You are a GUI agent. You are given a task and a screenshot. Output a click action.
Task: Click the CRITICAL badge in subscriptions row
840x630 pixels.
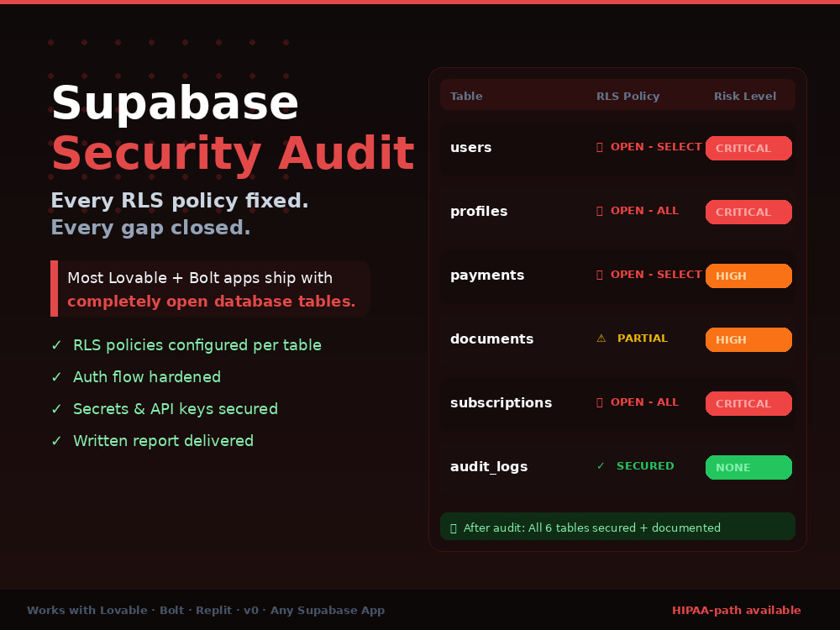point(748,403)
